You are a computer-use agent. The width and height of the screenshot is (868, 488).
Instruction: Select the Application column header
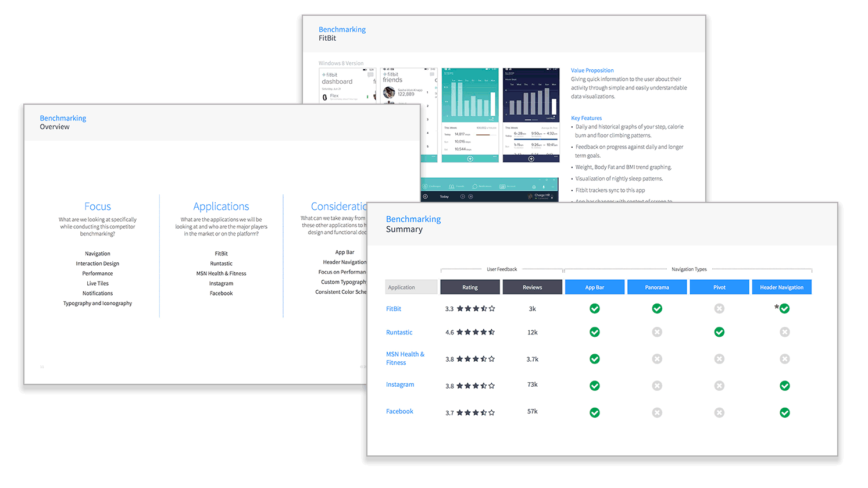pyautogui.click(x=412, y=287)
